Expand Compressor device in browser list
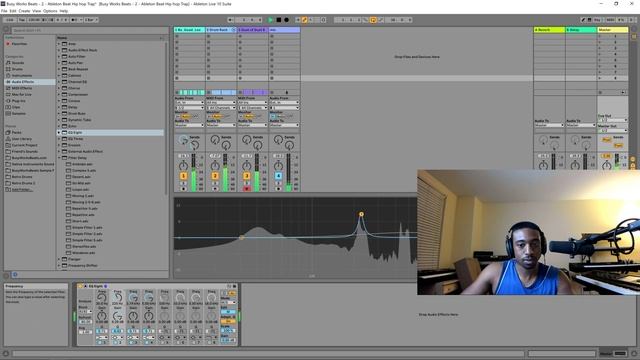 click(59, 94)
